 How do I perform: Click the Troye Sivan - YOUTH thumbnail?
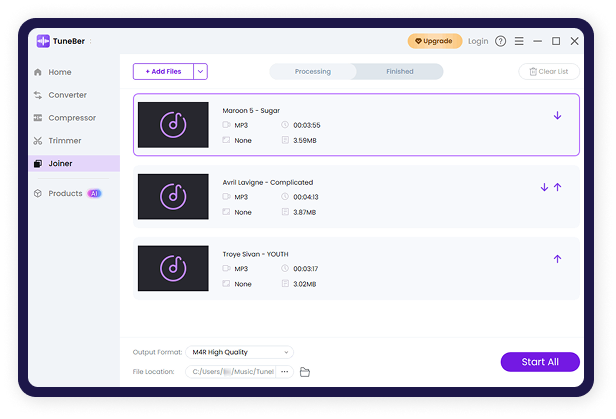coord(173,268)
